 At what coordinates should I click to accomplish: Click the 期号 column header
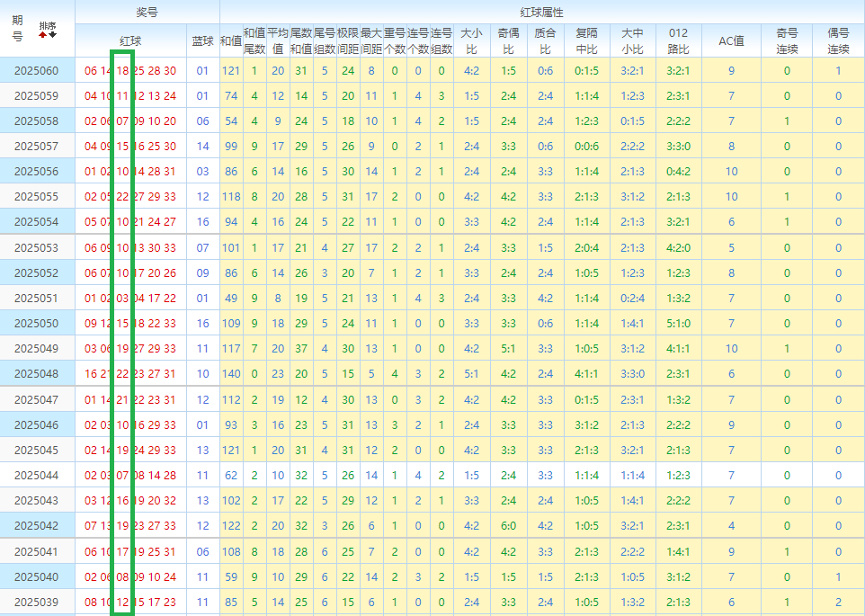tap(17, 29)
